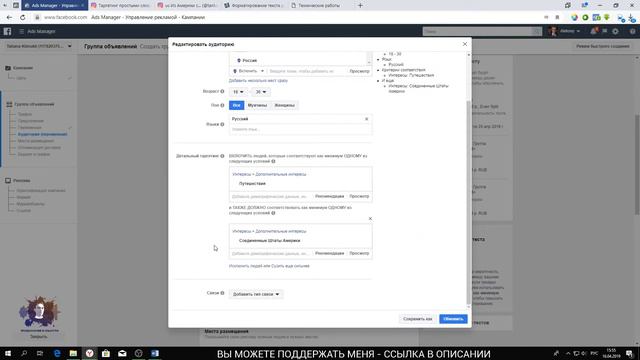This screenshot has height=360, width=640.
Task: Open the profile name dropdown
Action: point(569,31)
